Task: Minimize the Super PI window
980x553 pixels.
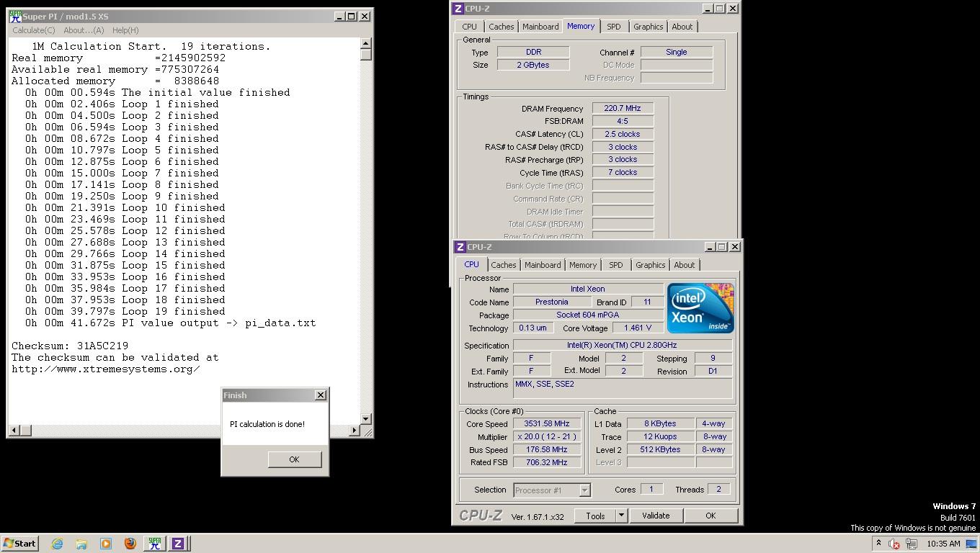Action: pyautogui.click(x=339, y=16)
